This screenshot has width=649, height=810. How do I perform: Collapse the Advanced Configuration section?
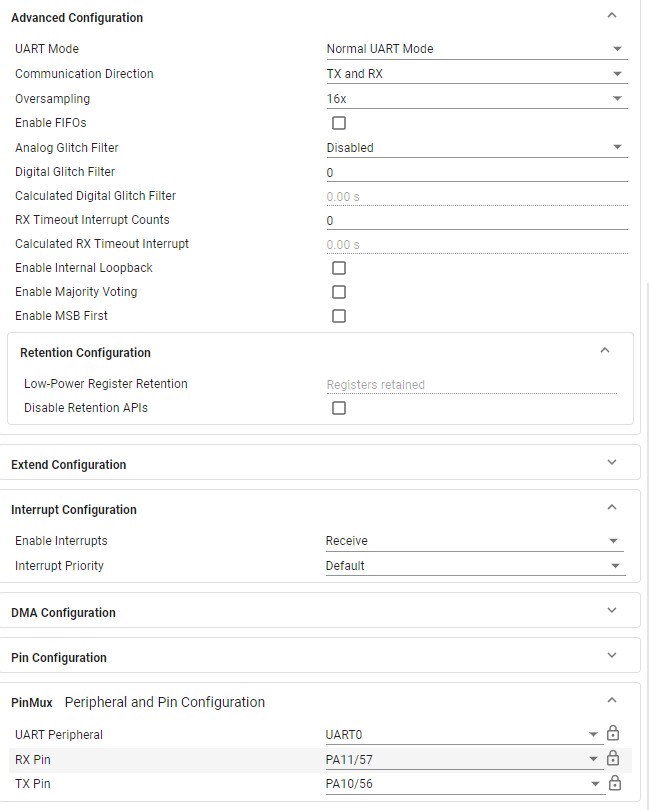pyautogui.click(x=612, y=16)
